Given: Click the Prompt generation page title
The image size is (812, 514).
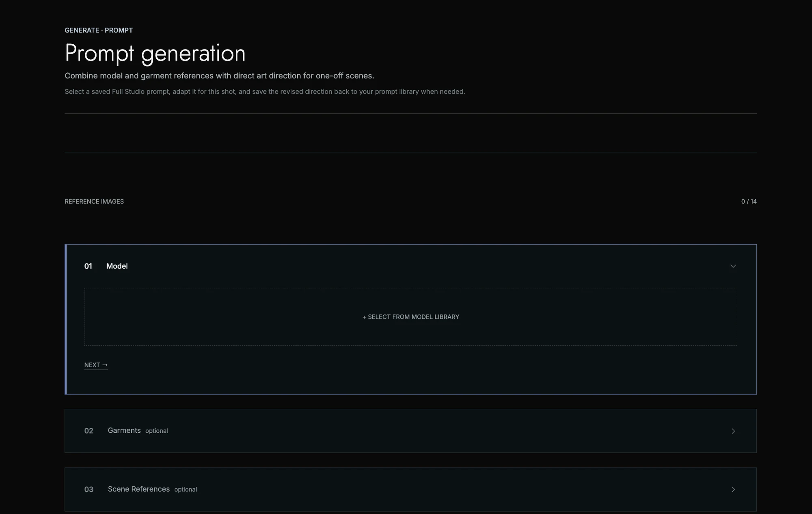Looking at the screenshot, I should pos(155,53).
